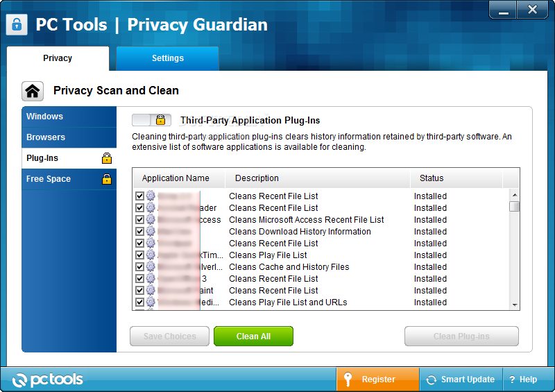Click Installed status in the Download History row
This screenshot has width=555, height=392.
click(430, 231)
